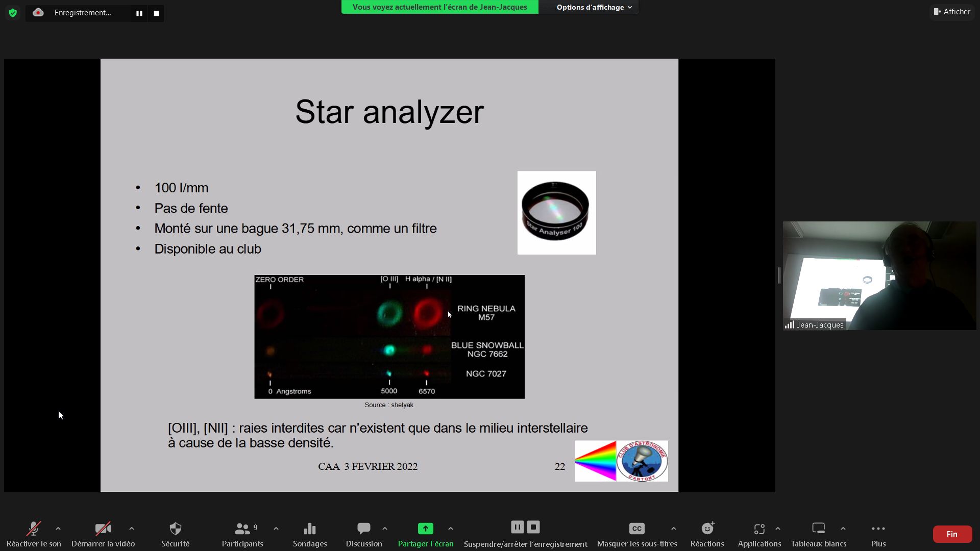Expand arrow next to Tableaux blancs

(843, 529)
